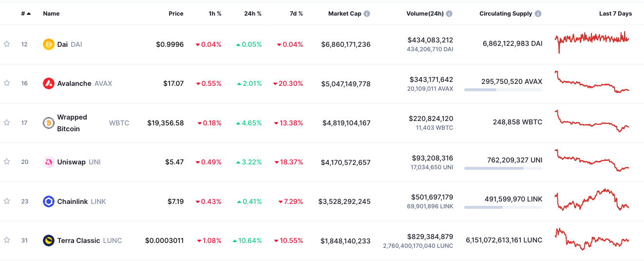Sort by the 7d % column header
This screenshot has height=261, width=644.
coord(296,14)
